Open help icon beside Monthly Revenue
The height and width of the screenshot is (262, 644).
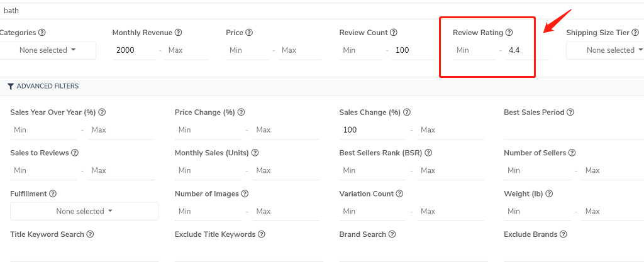pyautogui.click(x=178, y=33)
